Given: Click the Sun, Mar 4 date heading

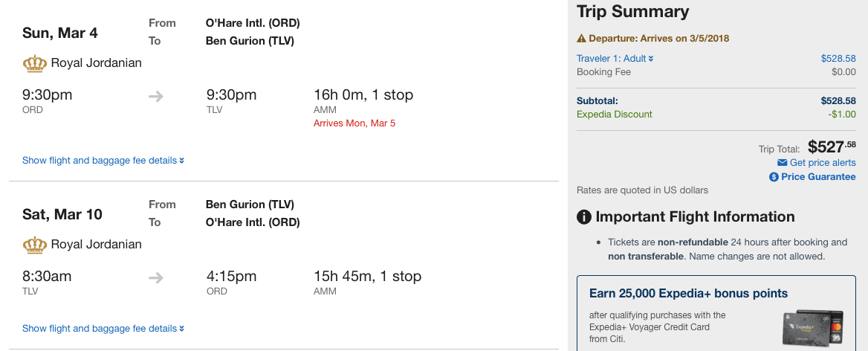Looking at the screenshot, I should click(x=60, y=33).
